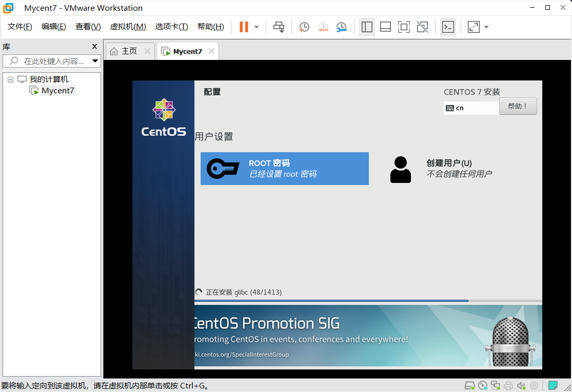Click the 帮助！ button in the installer
This screenshot has height=392, width=572.
[x=518, y=107]
